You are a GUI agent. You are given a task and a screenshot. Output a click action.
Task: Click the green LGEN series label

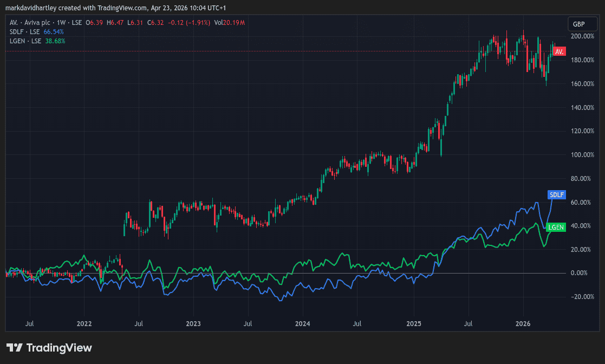coord(556,227)
